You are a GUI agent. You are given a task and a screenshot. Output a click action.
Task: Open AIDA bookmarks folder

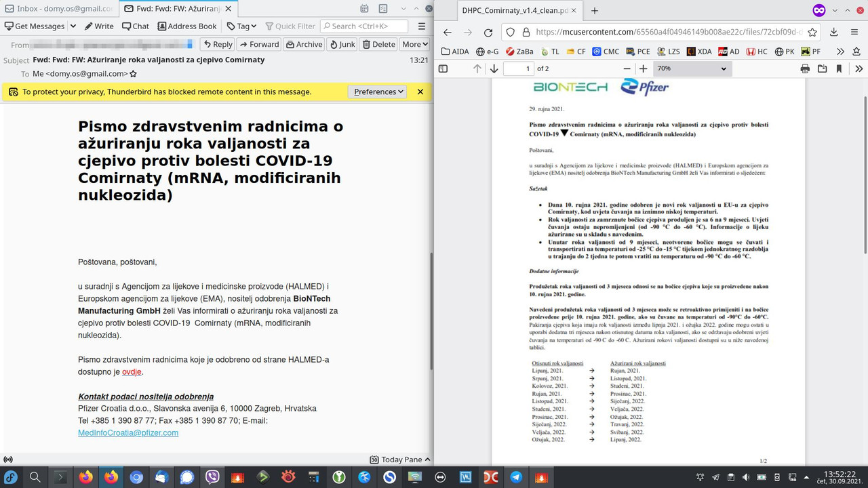pyautogui.click(x=455, y=52)
